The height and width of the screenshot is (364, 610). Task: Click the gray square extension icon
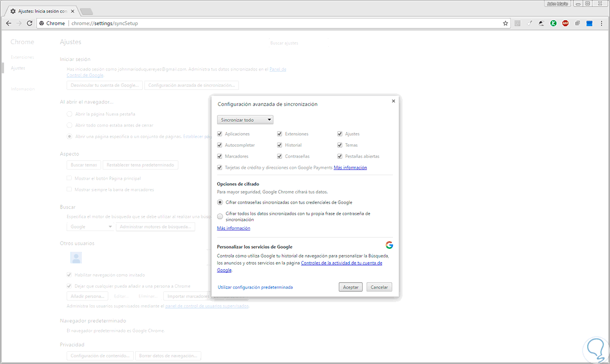point(517,23)
